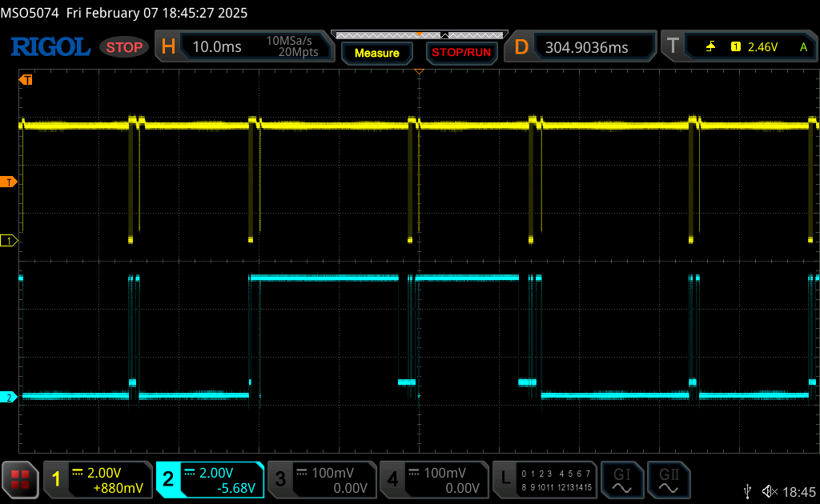The height and width of the screenshot is (504, 820).
Task: Click channel 2 DC coupling icon
Action: point(189,473)
